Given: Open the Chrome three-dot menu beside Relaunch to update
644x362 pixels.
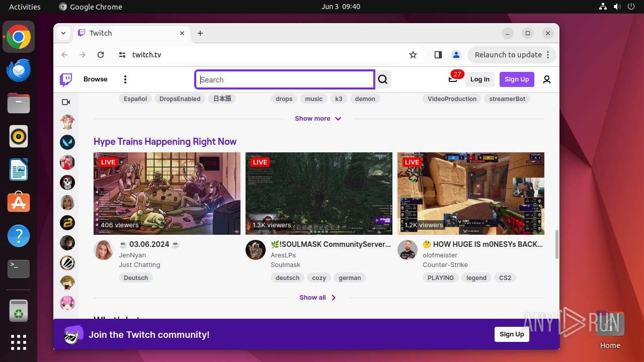Looking at the screenshot, I should point(548,55).
